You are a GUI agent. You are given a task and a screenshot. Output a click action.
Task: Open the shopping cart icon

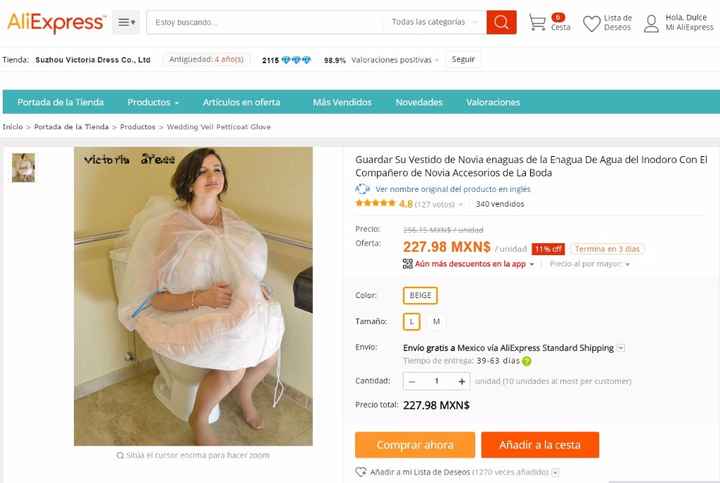(x=537, y=22)
